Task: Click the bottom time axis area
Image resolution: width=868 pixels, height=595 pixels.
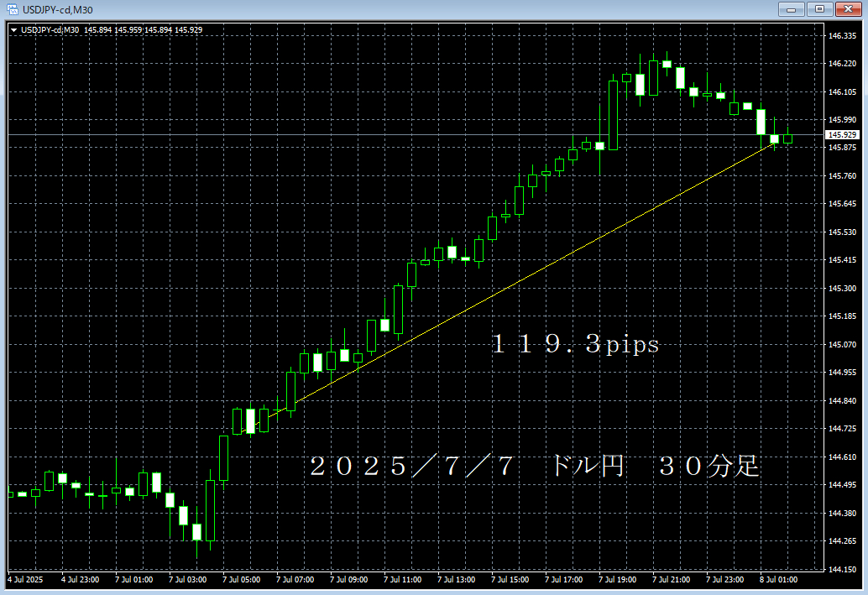Action: tap(420, 578)
